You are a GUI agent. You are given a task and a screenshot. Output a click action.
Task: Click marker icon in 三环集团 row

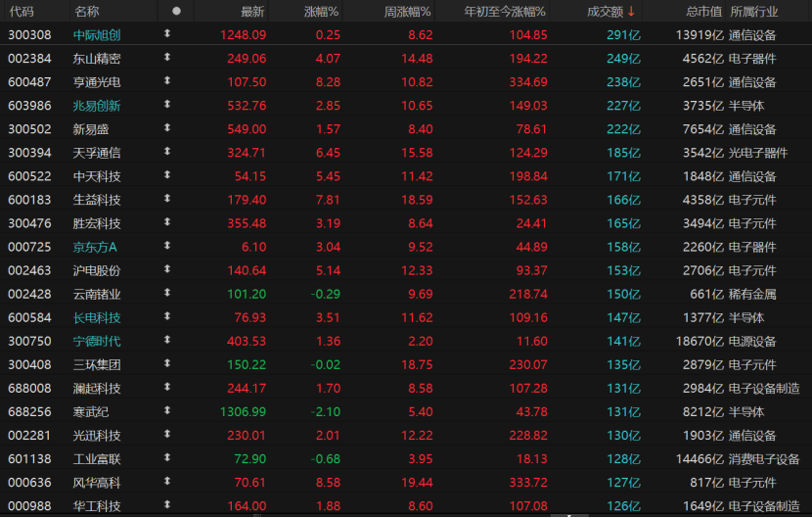click(167, 363)
